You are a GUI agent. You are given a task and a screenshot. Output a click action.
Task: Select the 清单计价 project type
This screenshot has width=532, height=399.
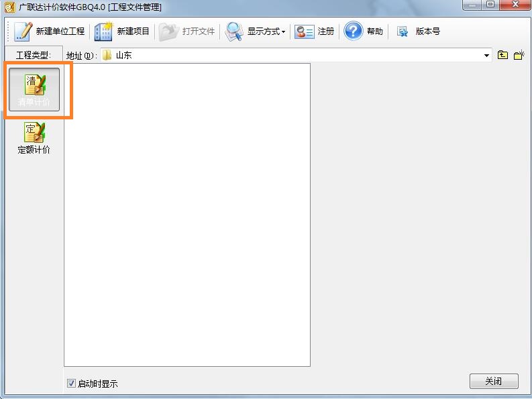click(x=34, y=90)
